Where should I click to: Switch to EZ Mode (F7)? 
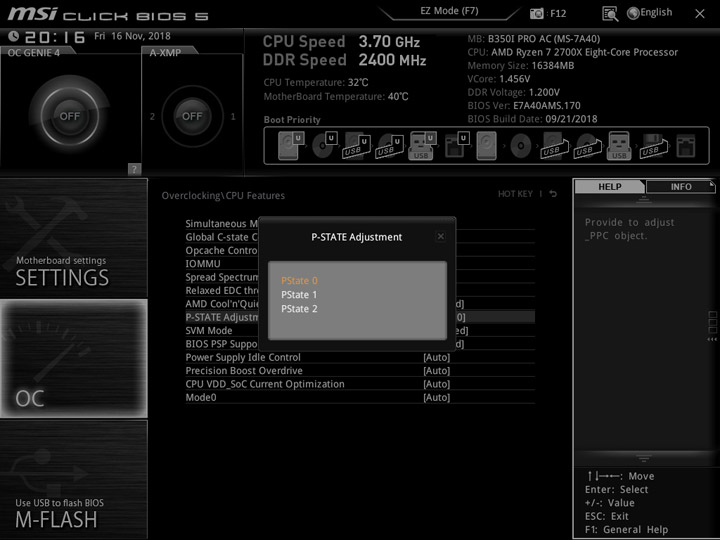pyautogui.click(x=449, y=11)
